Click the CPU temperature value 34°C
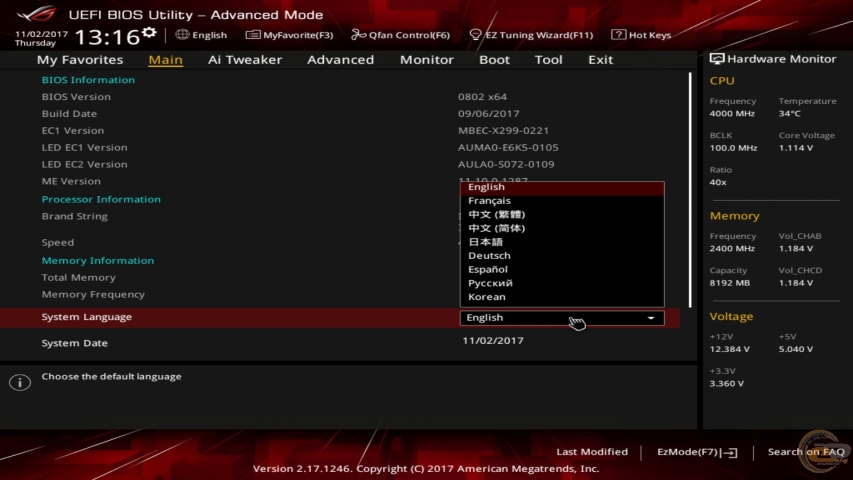Image resolution: width=853 pixels, height=480 pixels. [789, 114]
